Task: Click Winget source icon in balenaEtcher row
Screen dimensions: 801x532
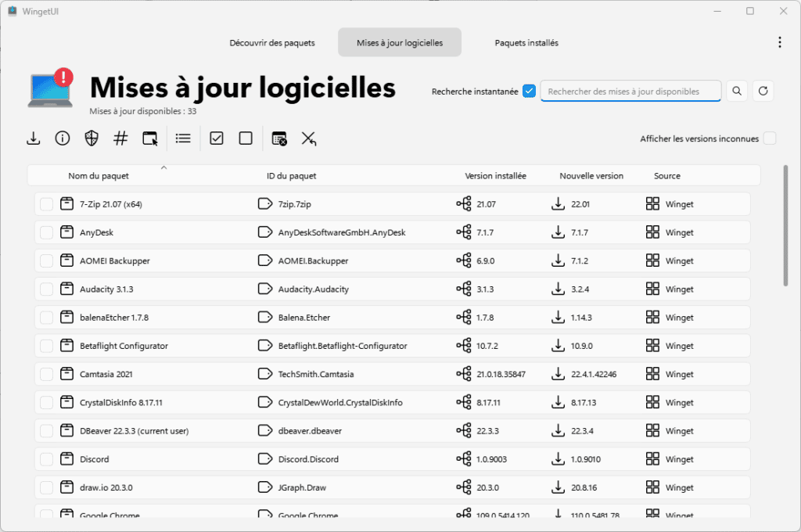Action: [653, 318]
